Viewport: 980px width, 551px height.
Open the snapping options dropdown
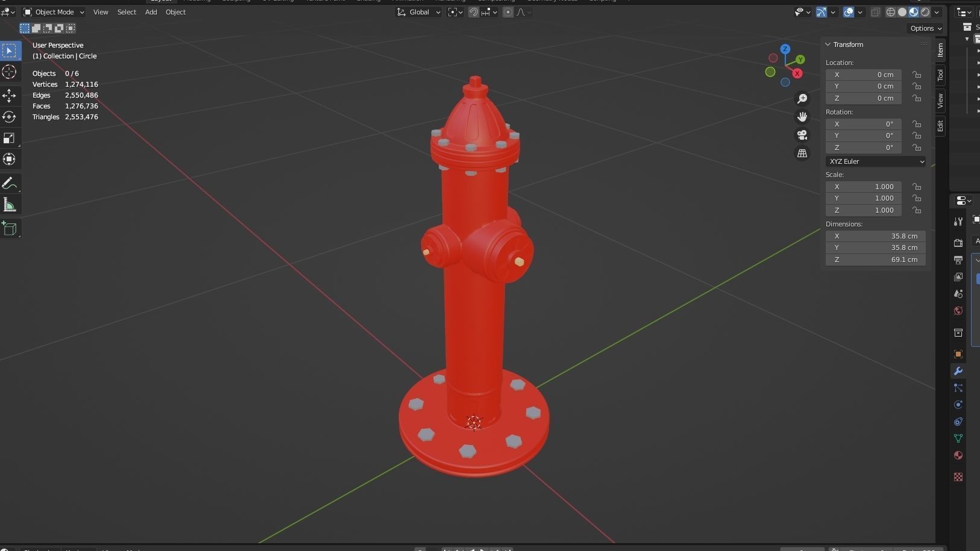489,12
